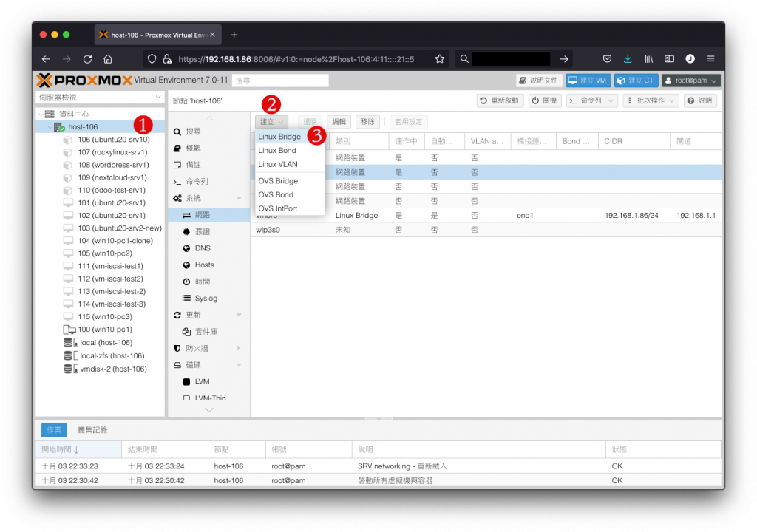Image resolution: width=757 pixels, height=532 pixels.
Task: Open the root@pam user menu
Action: click(x=691, y=81)
